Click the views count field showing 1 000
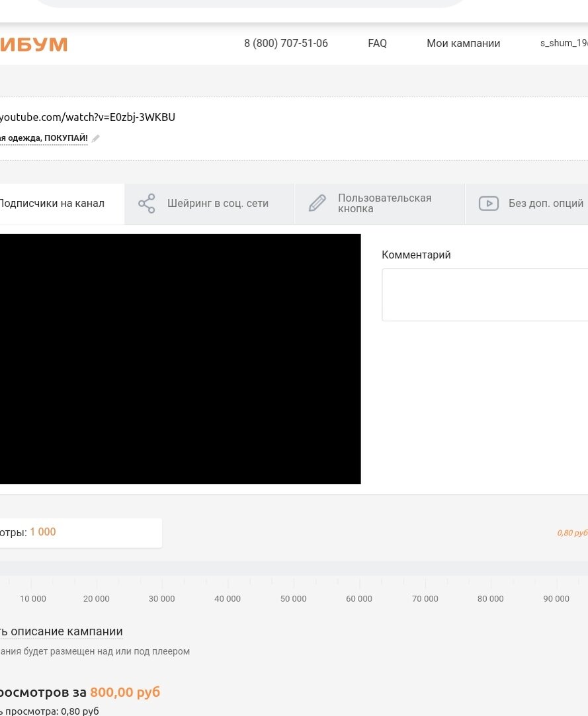 coord(81,532)
